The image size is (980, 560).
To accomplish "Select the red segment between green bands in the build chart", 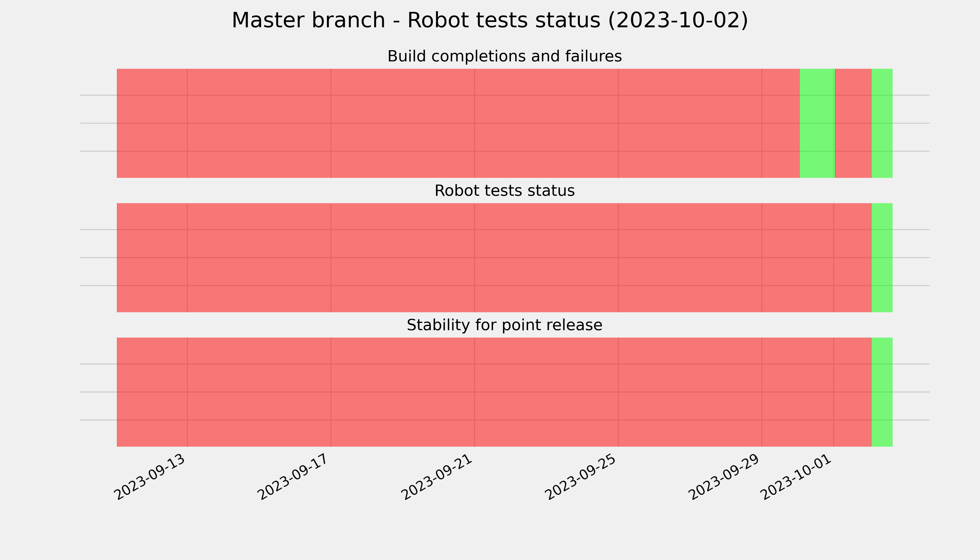I will click(853, 123).
